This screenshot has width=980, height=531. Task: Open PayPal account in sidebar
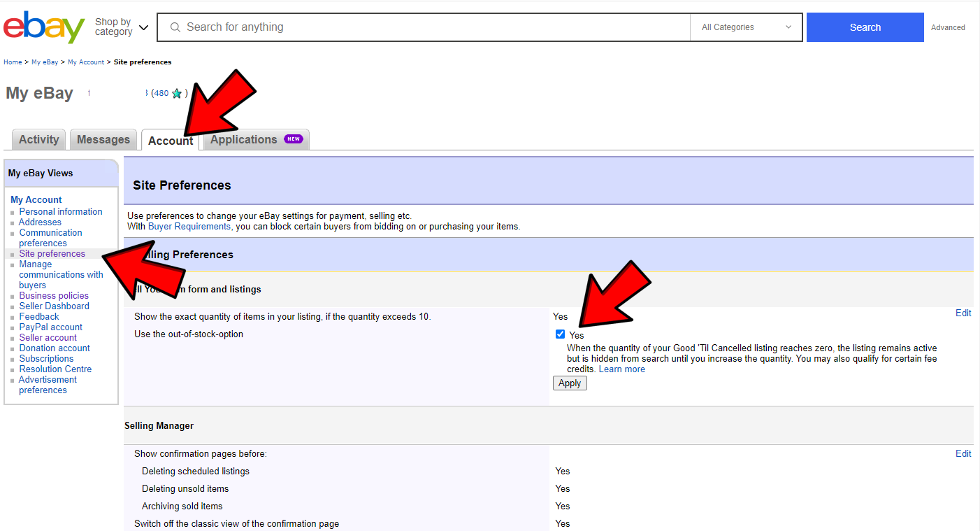[51, 327]
